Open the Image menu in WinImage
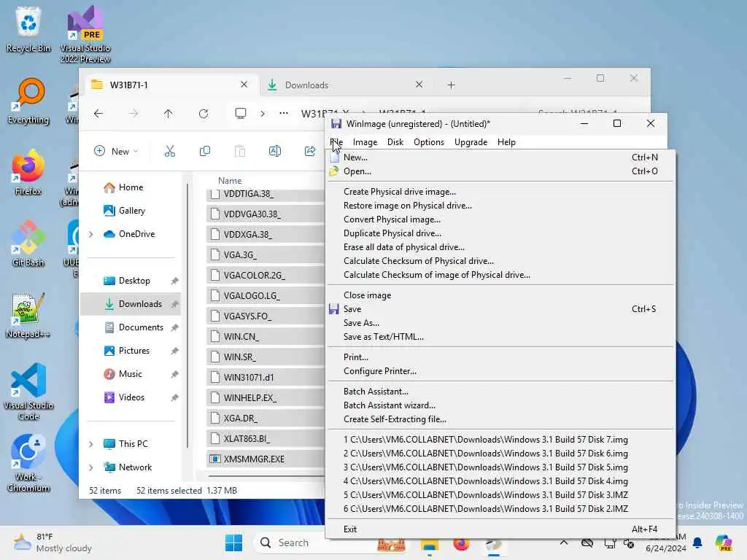The image size is (747, 560). point(365,142)
